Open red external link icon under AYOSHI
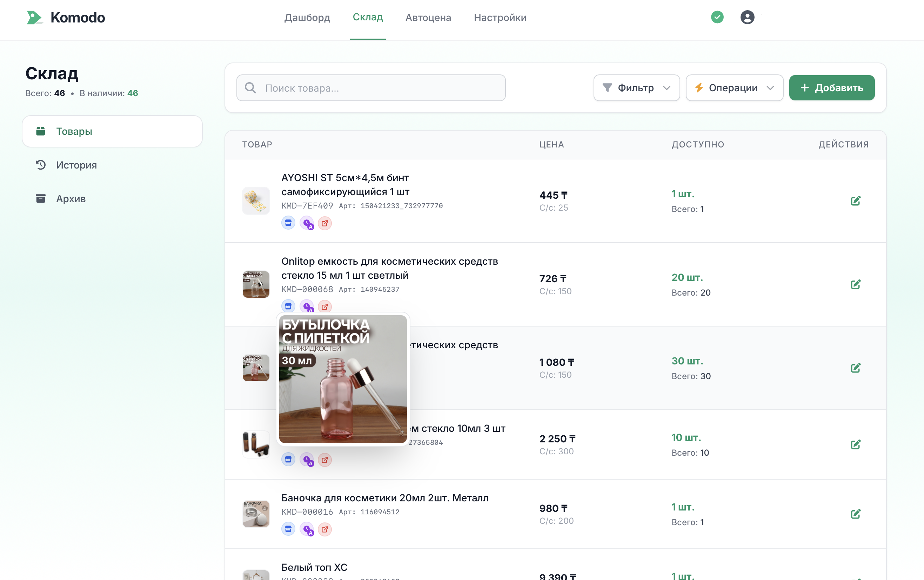Viewport: 924px width, 580px height. coord(324,223)
